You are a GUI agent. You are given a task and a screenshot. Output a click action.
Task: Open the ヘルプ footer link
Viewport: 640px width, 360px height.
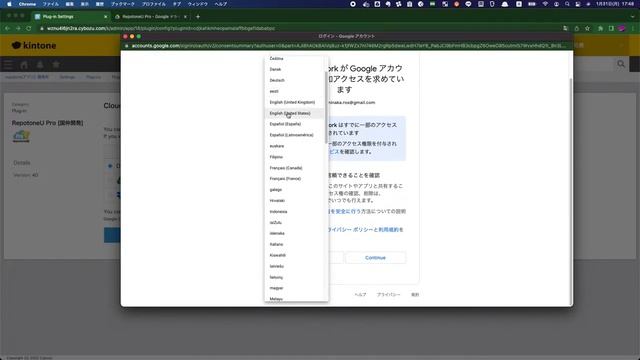360,295
